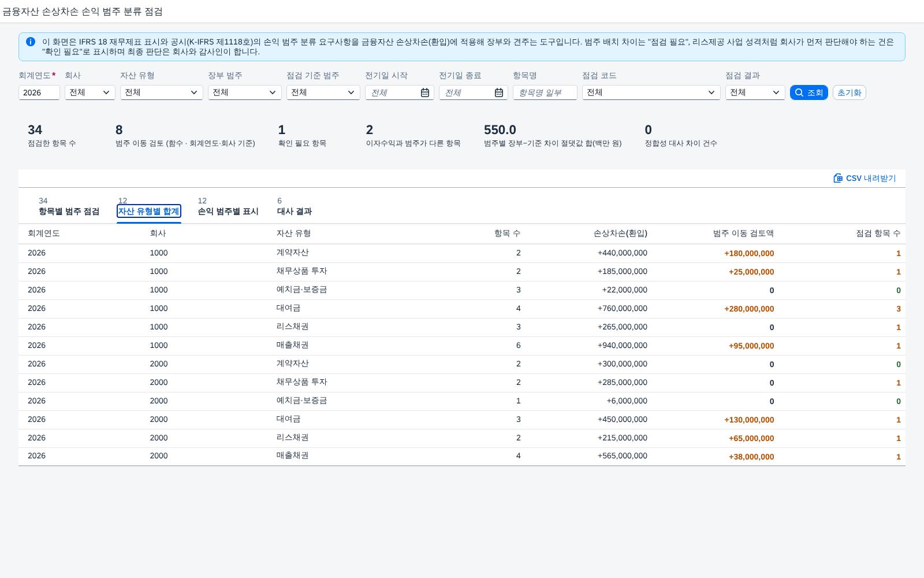924x578 pixels.
Task: Click the 조회 search button
Action: 809,92
